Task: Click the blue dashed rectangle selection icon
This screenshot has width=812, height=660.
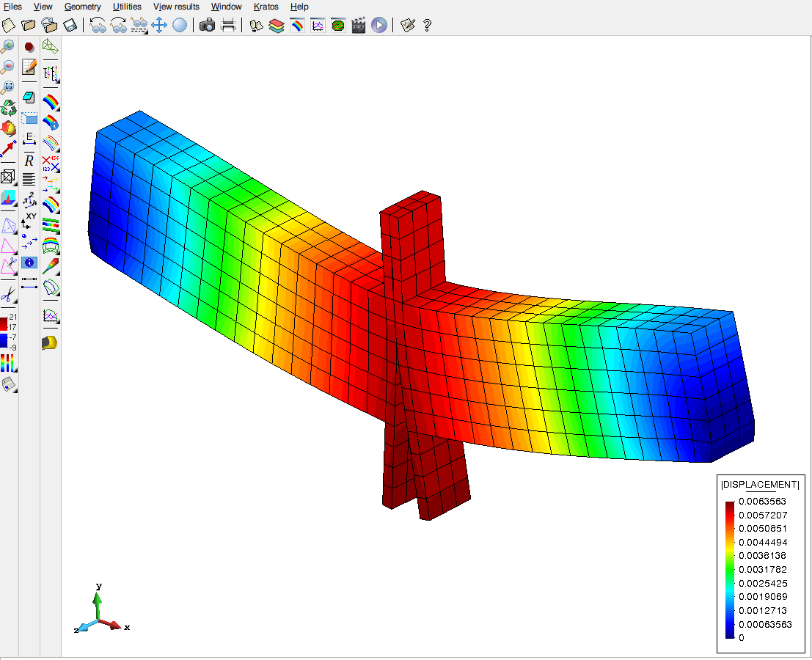Action: coord(29,119)
